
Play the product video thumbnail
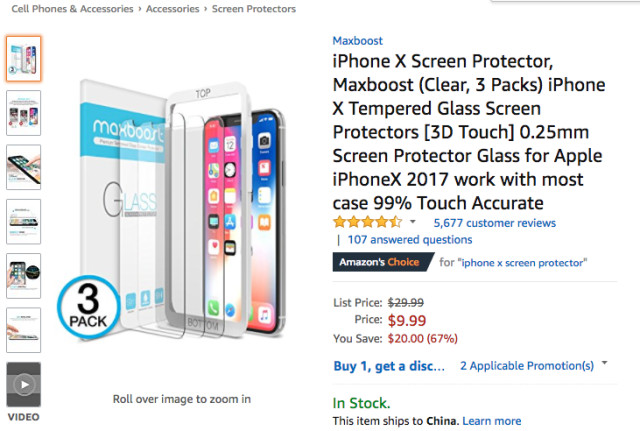(x=24, y=385)
